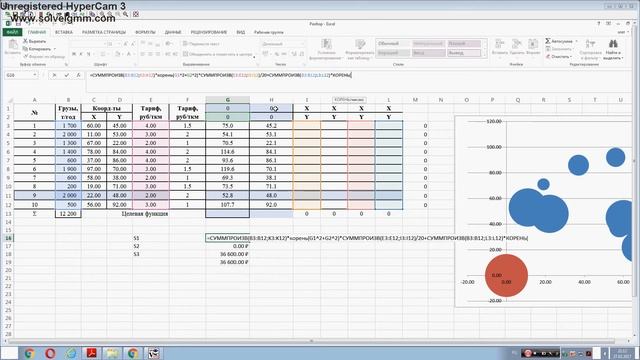Click the font color letter A icon
This screenshot has width=640, height=360.
[129, 54]
